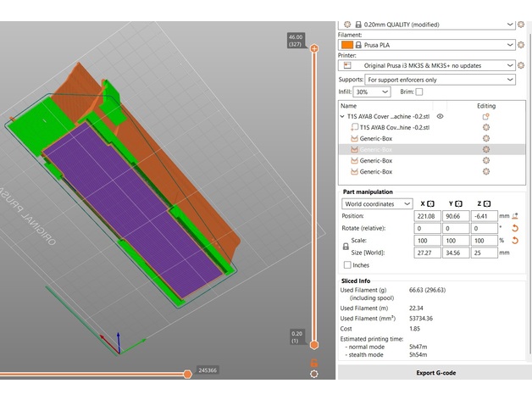
Task: Open printer settings gear icon
Action: click(x=521, y=64)
